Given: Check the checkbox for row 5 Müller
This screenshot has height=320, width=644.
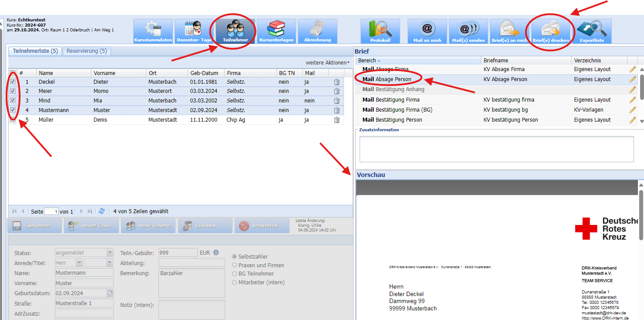Looking at the screenshot, I should point(13,120).
